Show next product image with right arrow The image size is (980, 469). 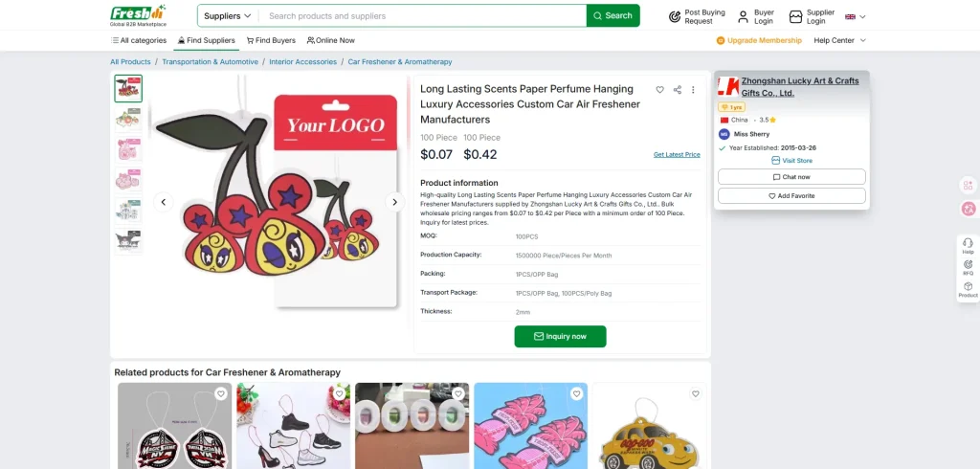[x=394, y=202]
